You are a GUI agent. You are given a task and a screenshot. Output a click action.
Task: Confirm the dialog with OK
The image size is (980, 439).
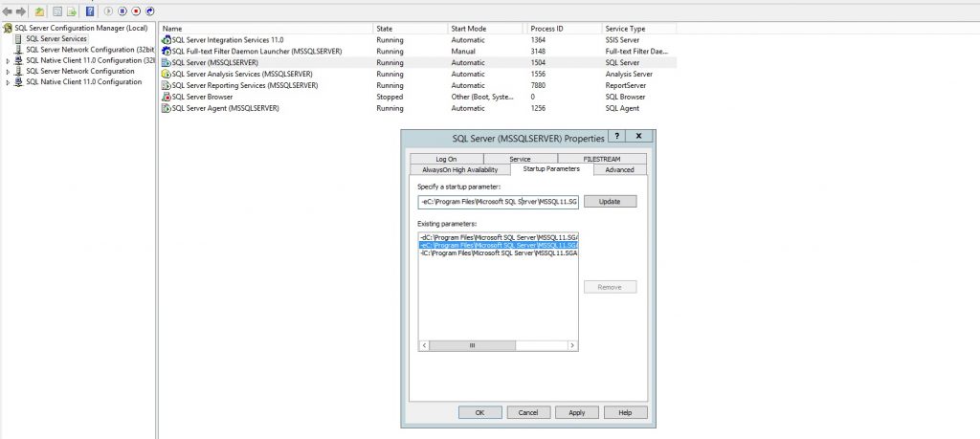pyautogui.click(x=480, y=413)
